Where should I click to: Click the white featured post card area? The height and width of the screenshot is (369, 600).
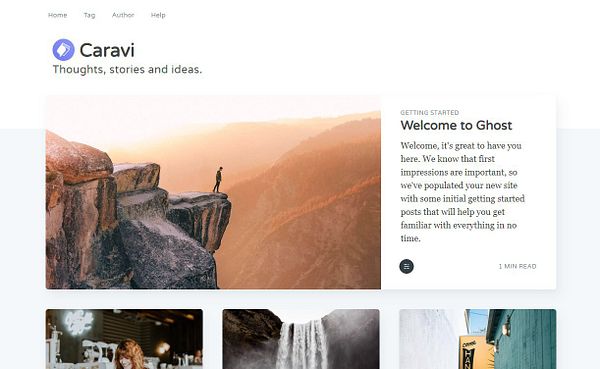pos(468,192)
